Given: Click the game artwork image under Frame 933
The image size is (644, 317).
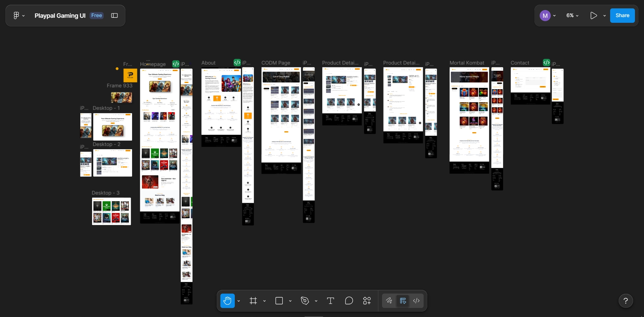Looking at the screenshot, I should click(x=121, y=97).
